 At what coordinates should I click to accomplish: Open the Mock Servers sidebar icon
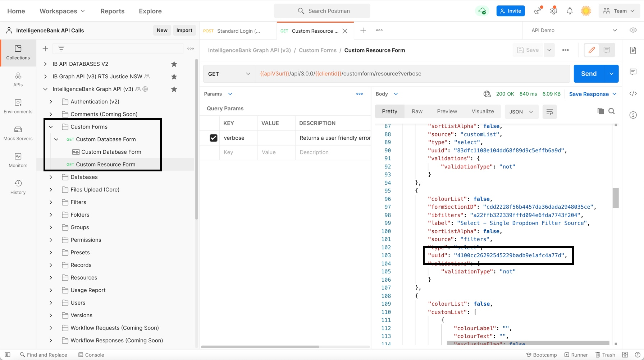(x=18, y=133)
